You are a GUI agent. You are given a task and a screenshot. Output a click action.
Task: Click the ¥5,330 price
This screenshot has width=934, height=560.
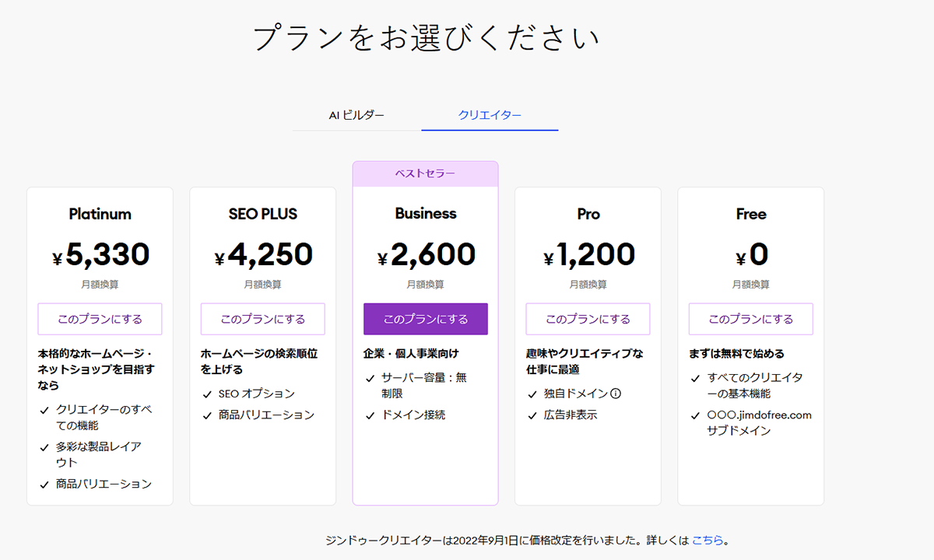pyautogui.click(x=101, y=254)
